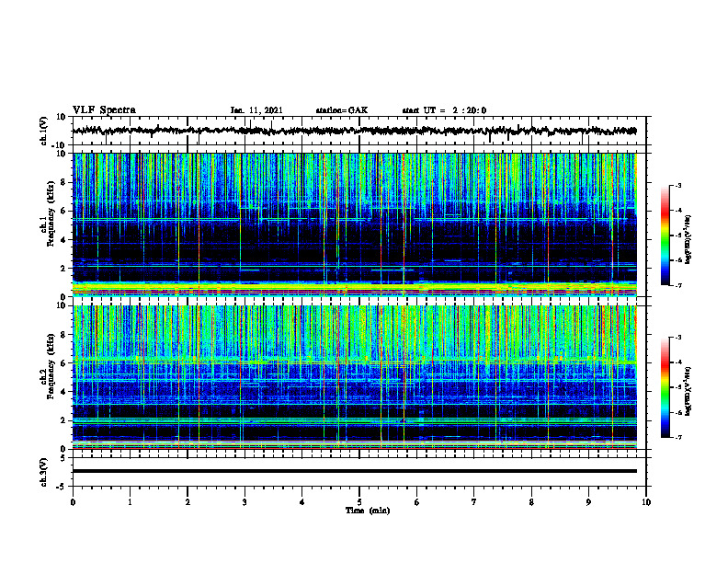This screenshot has width=728, height=563.
Task: Click the ch.2 spectrogram panel
Action: (354, 377)
